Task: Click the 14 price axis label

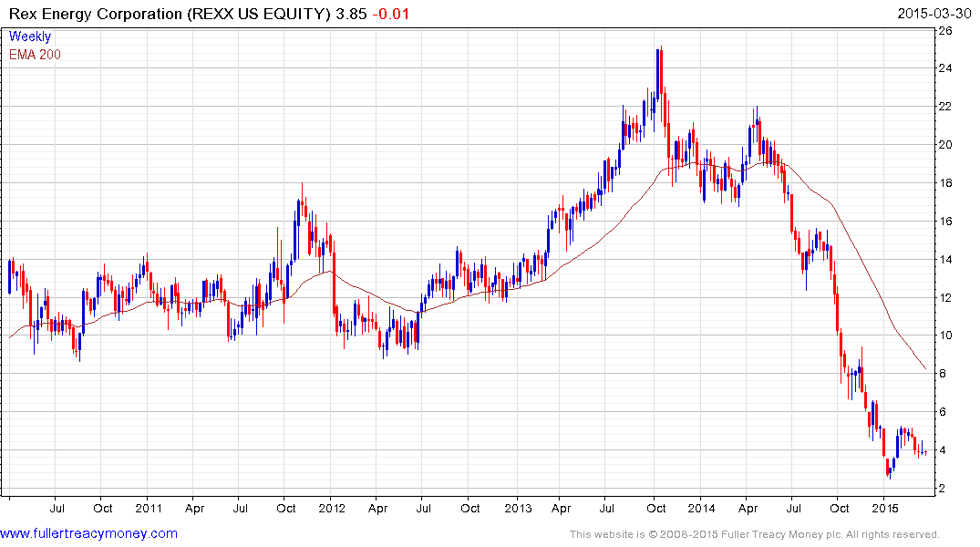Action: 945,260
